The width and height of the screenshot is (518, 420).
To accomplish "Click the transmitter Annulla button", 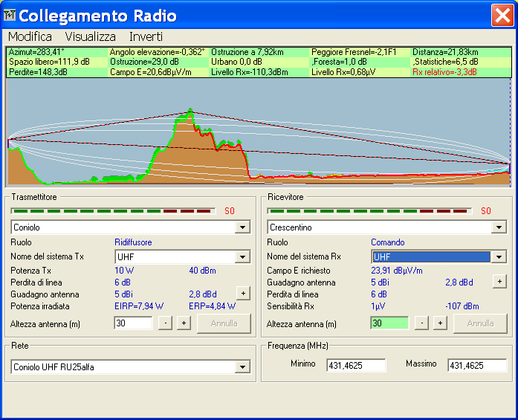I will [224, 323].
